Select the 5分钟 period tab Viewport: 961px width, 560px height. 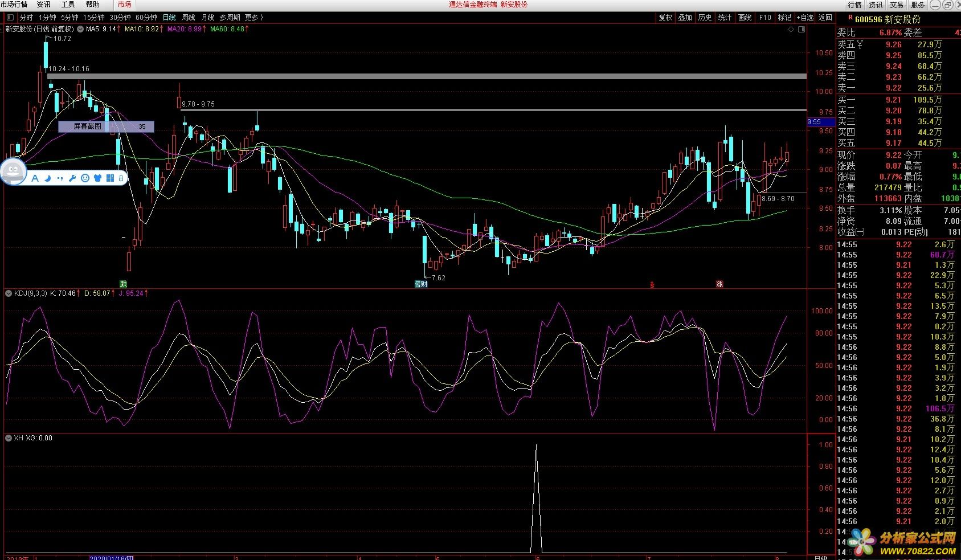click(x=69, y=18)
